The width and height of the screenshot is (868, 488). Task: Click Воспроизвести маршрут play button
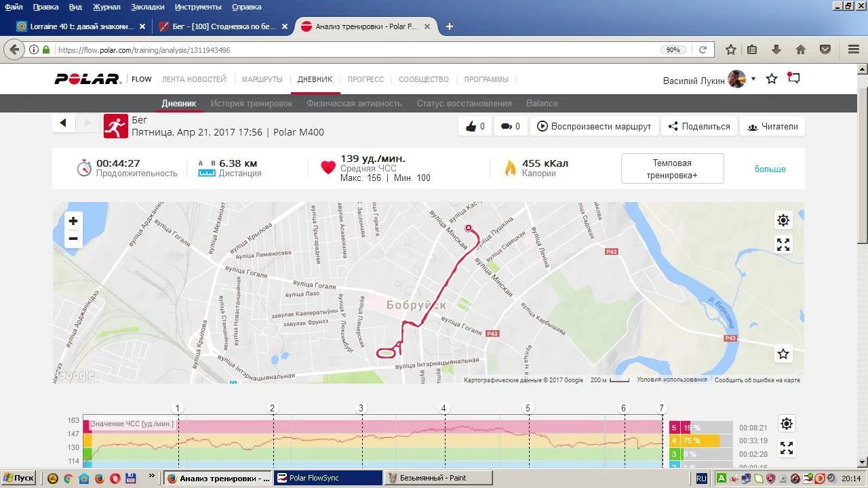594,126
